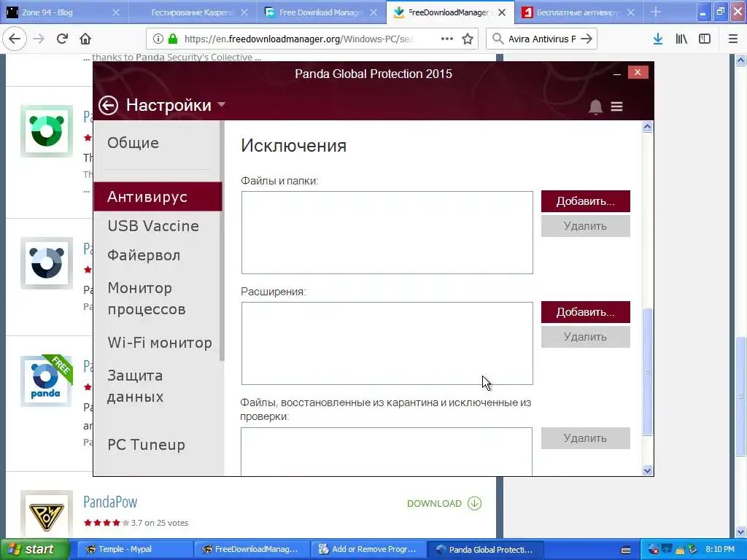Click browser back button
This screenshot has width=747, height=560.
[x=15, y=39]
